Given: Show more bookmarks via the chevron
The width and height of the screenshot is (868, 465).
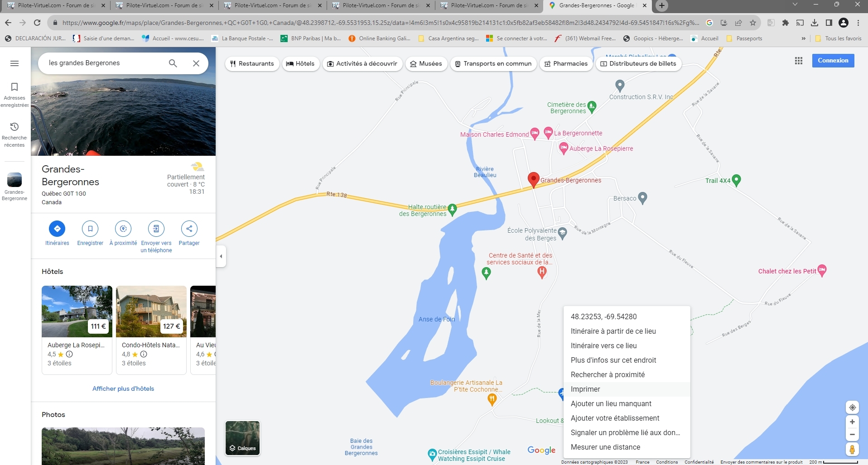Looking at the screenshot, I should click(x=803, y=38).
